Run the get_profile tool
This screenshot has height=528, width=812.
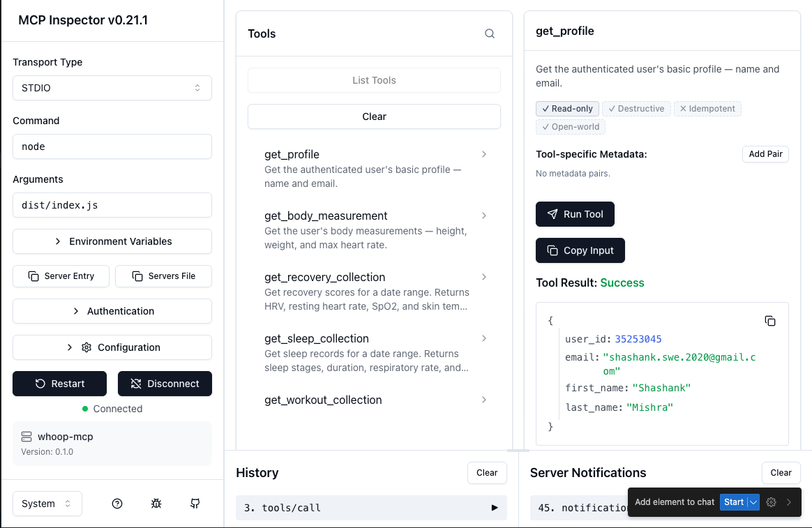tap(575, 214)
